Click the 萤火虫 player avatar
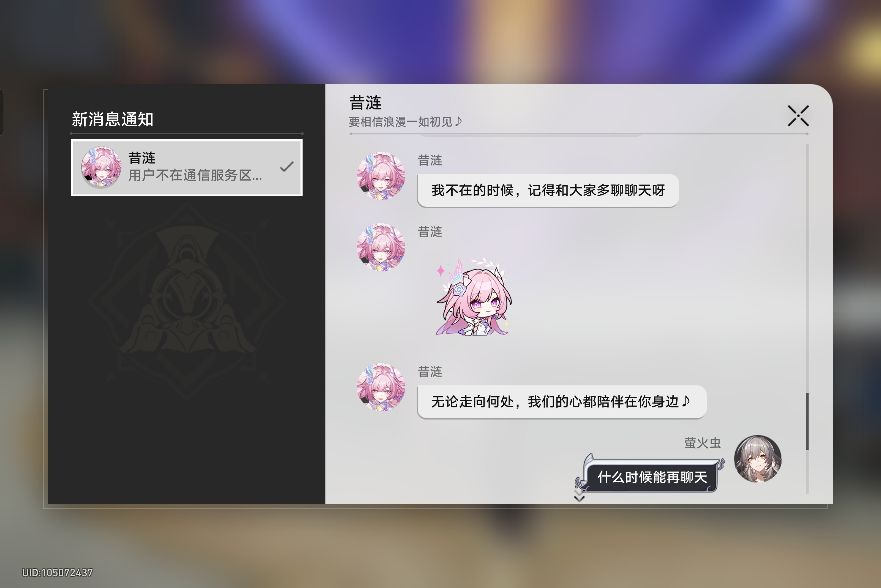 coord(758,459)
